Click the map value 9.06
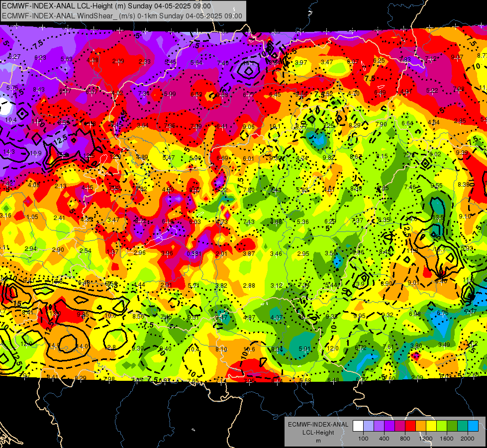487x448 pixels. point(248,126)
